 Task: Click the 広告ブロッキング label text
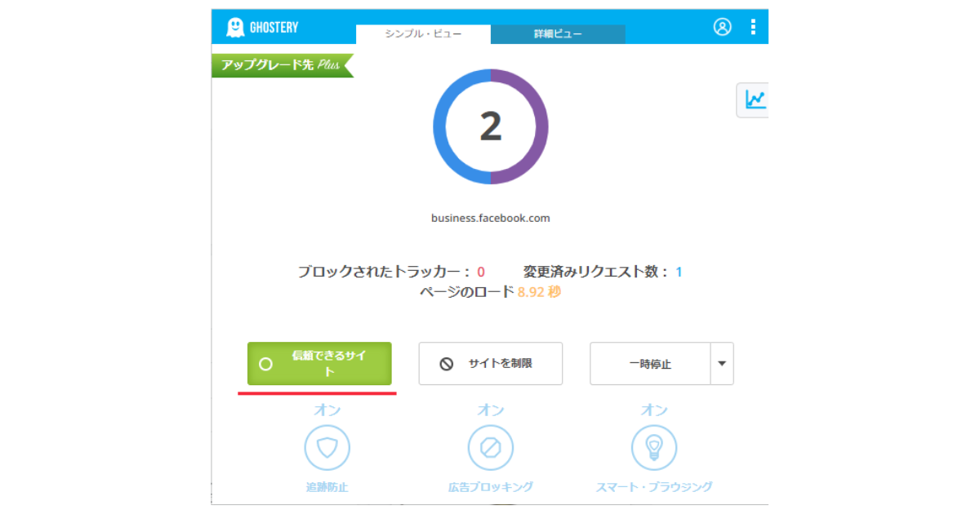point(491,487)
